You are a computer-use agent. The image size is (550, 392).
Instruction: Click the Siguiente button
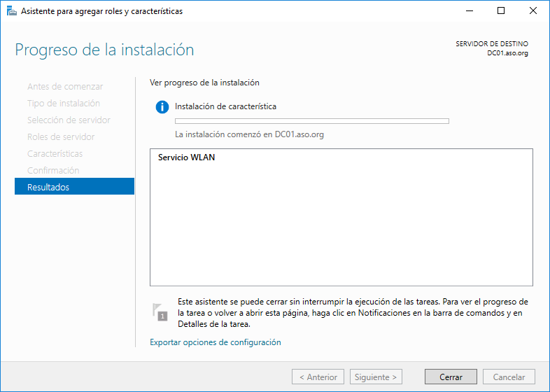click(376, 377)
